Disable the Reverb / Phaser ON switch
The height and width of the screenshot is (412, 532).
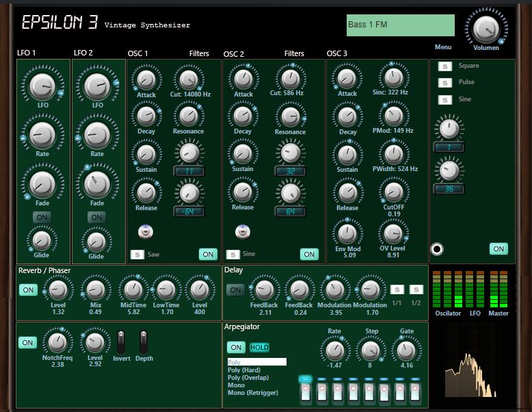point(28,289)
